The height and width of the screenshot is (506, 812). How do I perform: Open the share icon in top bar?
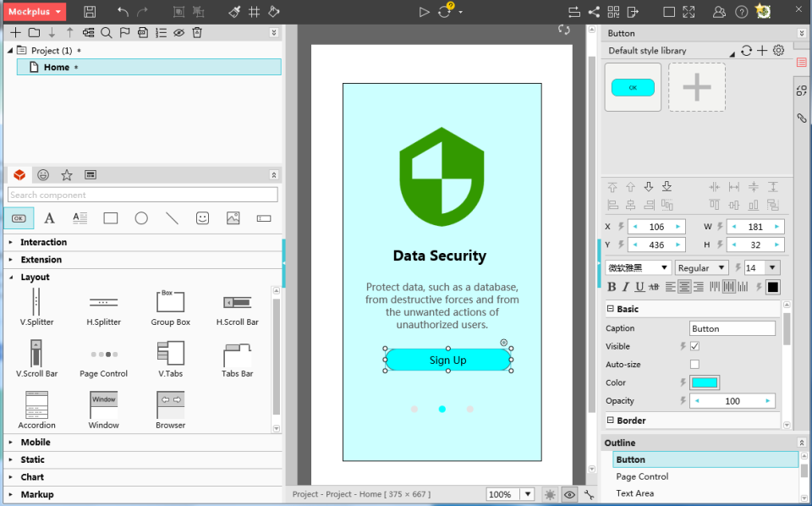click(594, 11)
